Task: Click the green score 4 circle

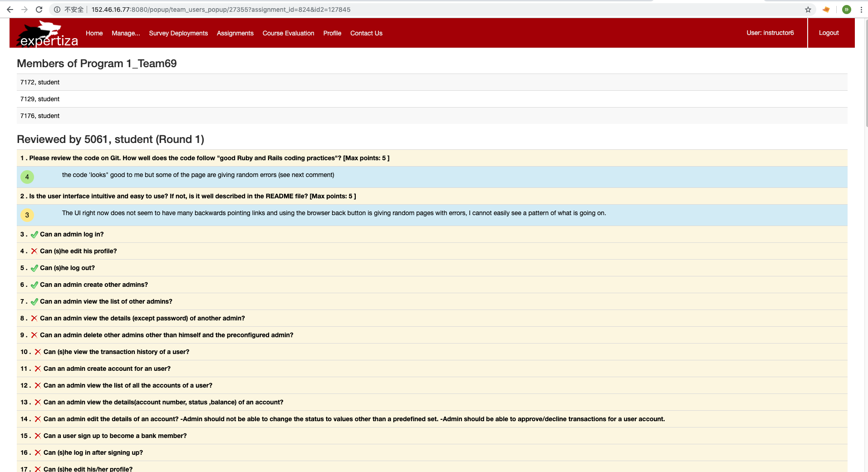Action: pos(27,177)
